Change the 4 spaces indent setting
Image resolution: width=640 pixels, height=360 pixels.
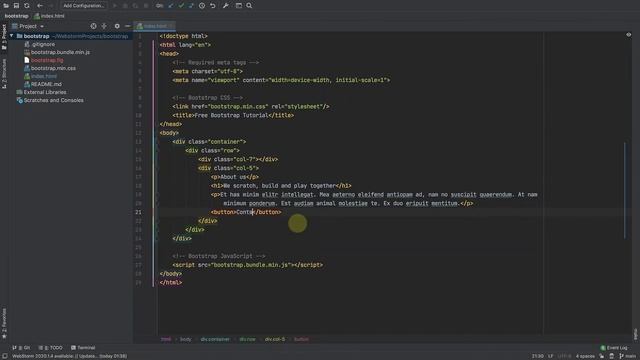click(585, 356)
